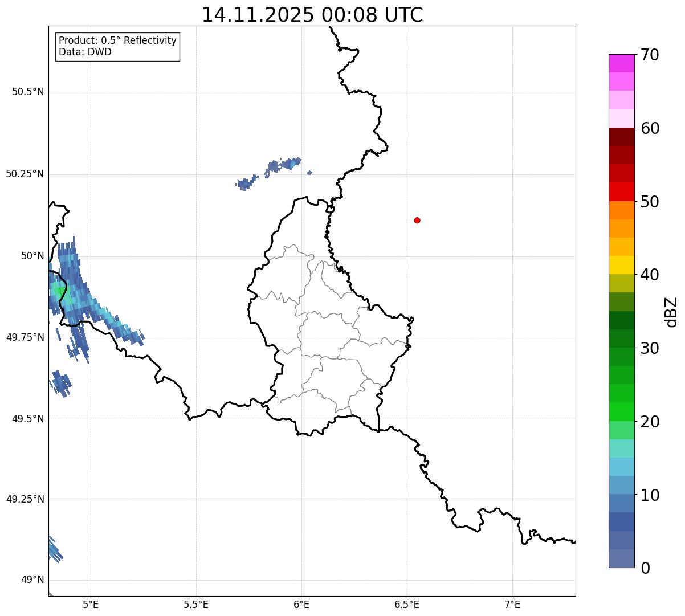Image resolution: width=685 pixels, height=616 pixels.
Task: Click the latitude label 50.5°N
Action: pyautogui.click(x=28, y=92)
